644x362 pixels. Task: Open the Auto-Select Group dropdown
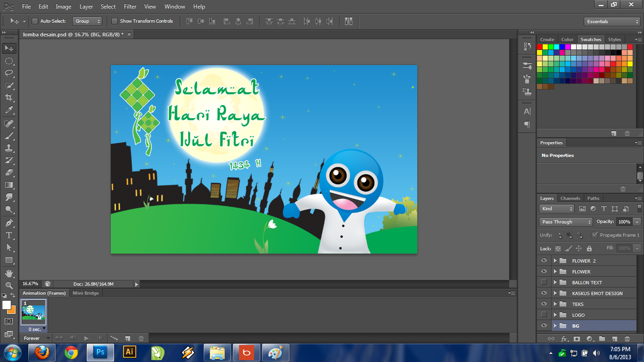click(x=88, y=21)
